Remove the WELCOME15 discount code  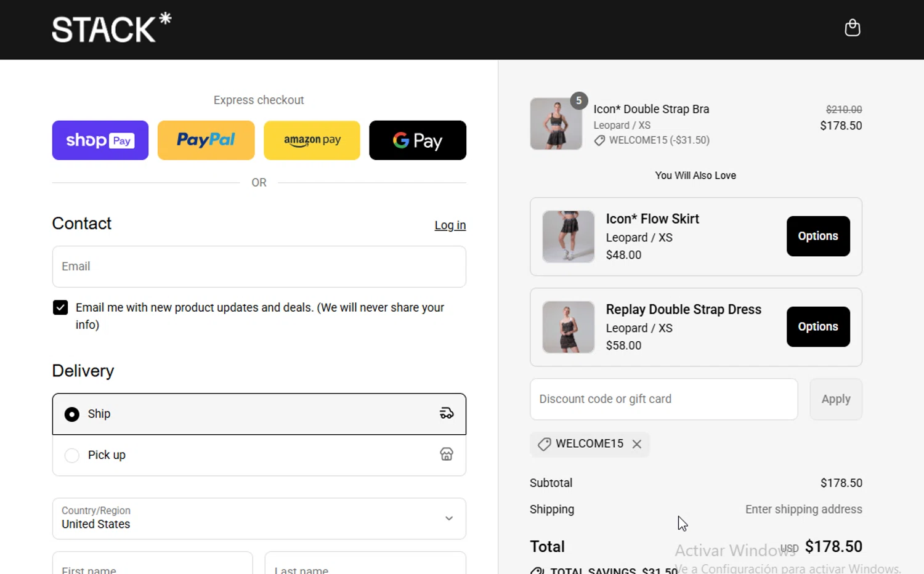tap(637, 444)
